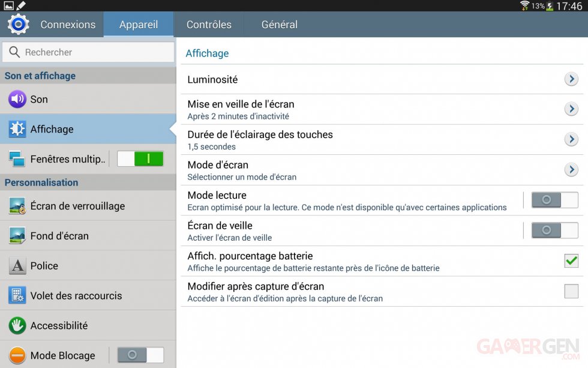Switch to the Connexions tab
588x368 pixels.
click(68, 25)
